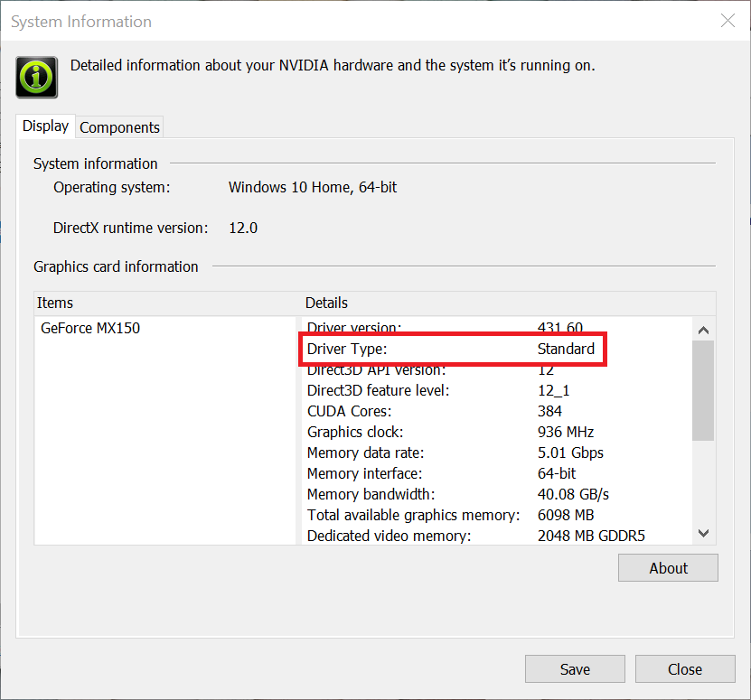Click the 6098 MB value

point(566,515)
